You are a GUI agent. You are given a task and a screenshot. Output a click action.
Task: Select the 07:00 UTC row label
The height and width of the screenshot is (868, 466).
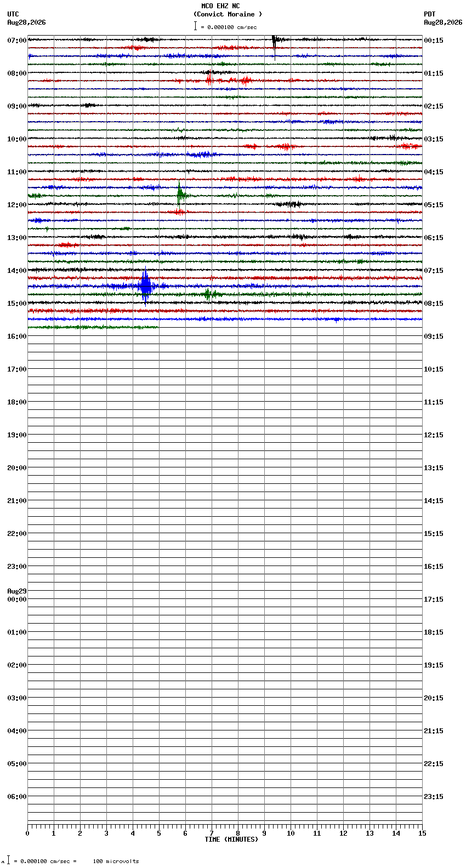pos(17,40)
